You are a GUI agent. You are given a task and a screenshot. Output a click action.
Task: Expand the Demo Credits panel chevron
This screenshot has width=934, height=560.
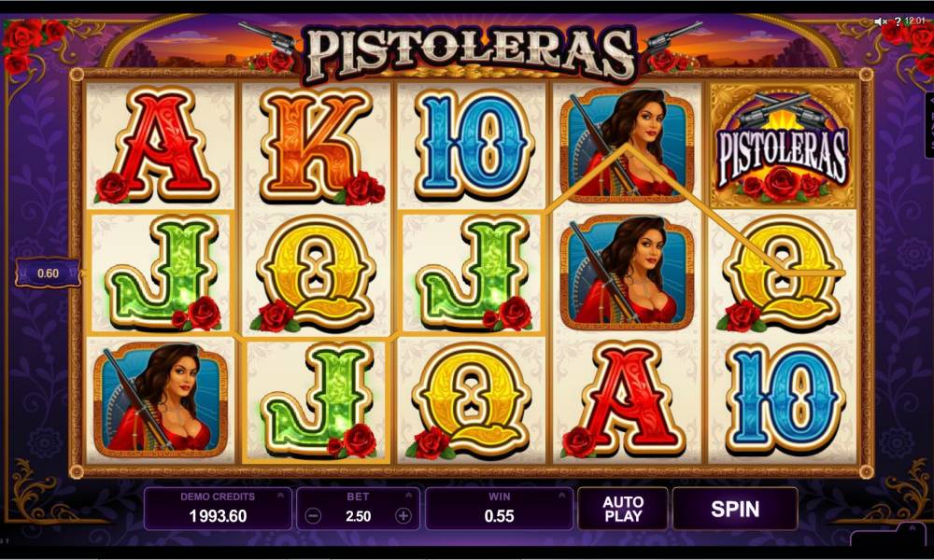point(280,495)
